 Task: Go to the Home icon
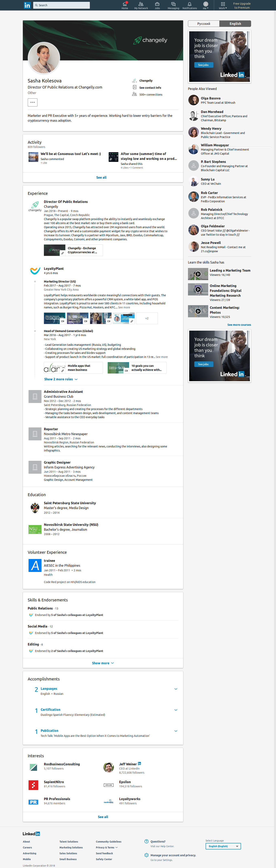(x=124, y=5)
